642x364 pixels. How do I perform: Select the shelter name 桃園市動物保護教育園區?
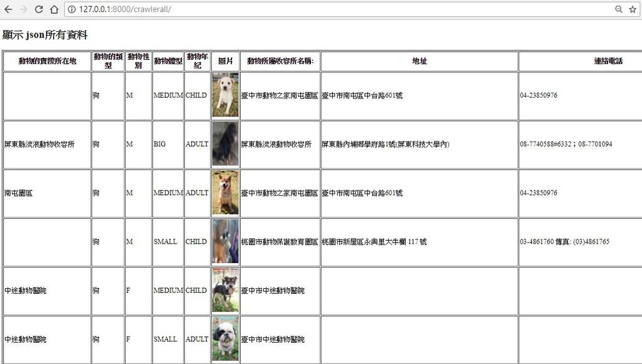point(280,242)
